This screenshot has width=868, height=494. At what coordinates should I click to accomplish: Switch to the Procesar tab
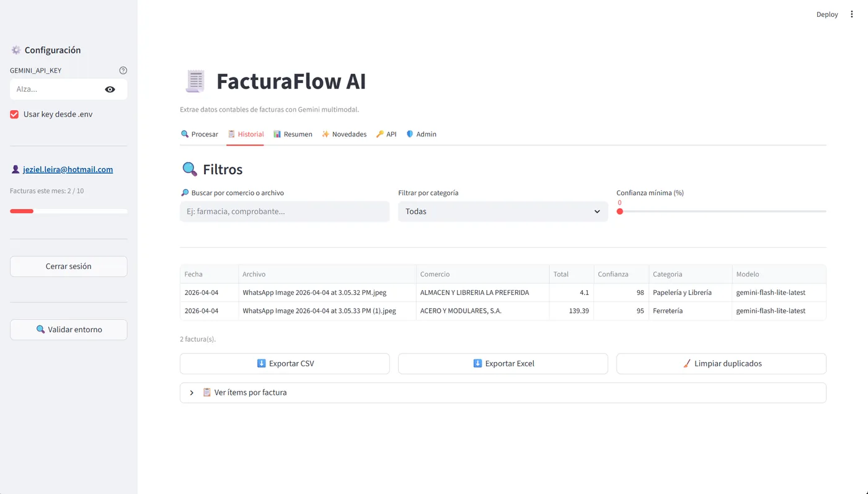[199, 134]
